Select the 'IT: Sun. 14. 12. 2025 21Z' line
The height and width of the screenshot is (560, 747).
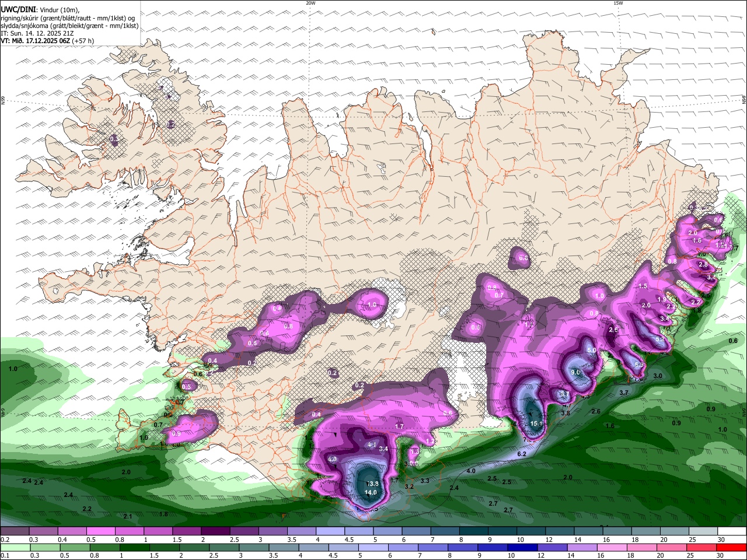[36, 33]
